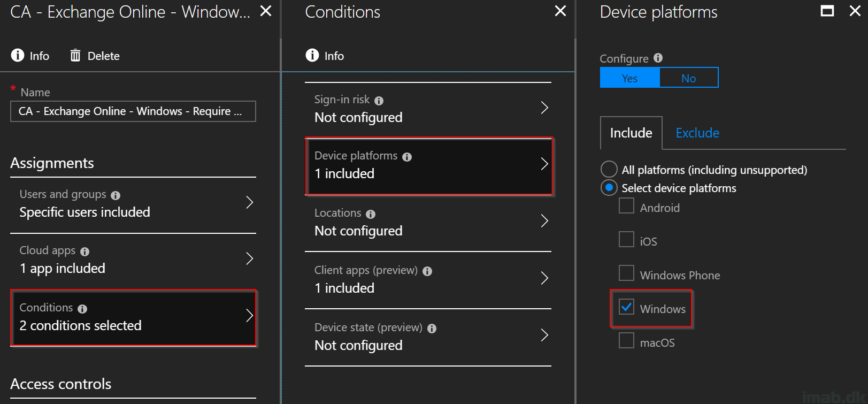Click the Delete button label
This screenshot has height=404, width=868.
point(104,56)
